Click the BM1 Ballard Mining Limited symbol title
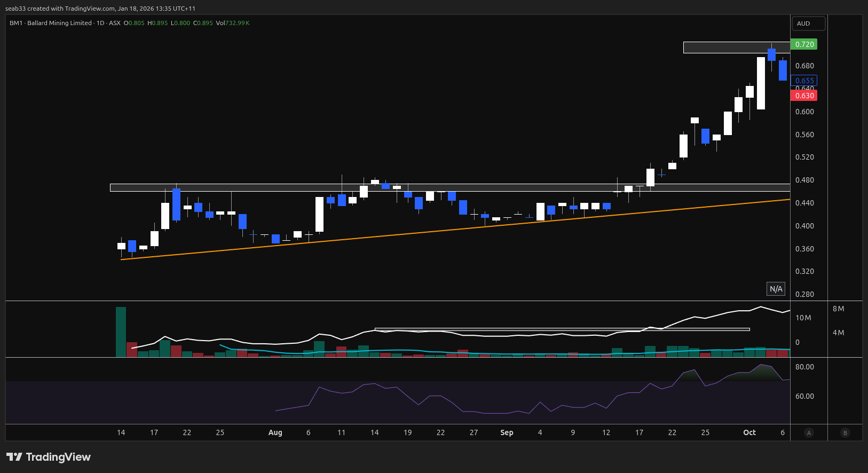Viewport: 868px width, 473px height. pos(51,23)
